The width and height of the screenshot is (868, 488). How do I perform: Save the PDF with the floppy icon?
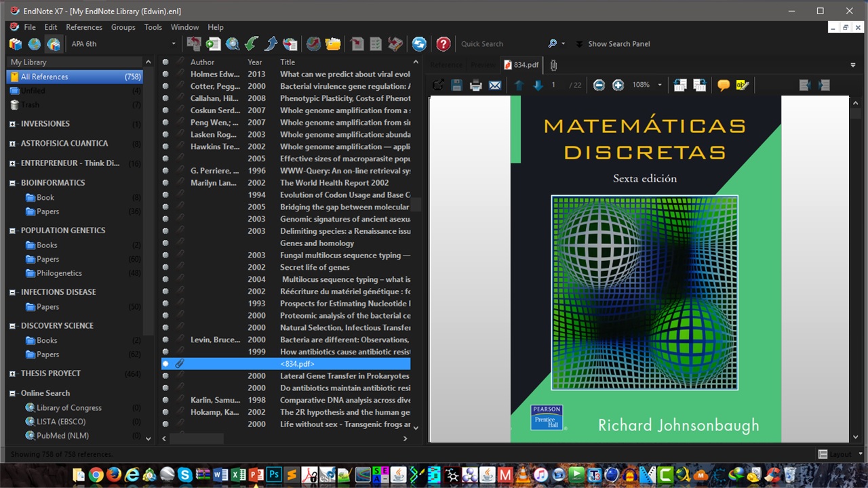pos(456,85)
